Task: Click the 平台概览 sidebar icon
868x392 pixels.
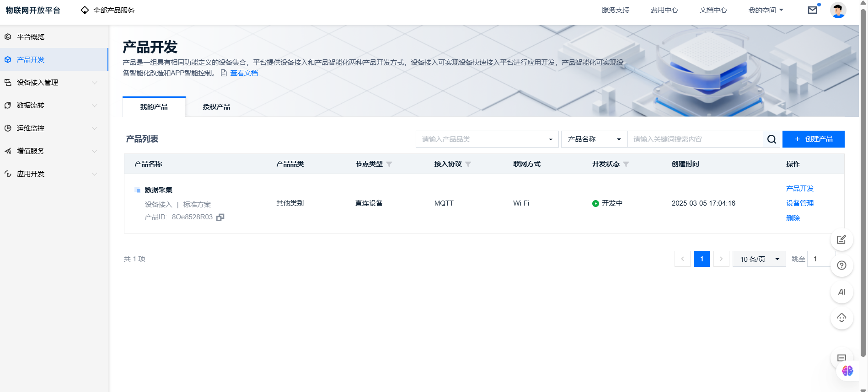Action: click(x=8, y=37)
